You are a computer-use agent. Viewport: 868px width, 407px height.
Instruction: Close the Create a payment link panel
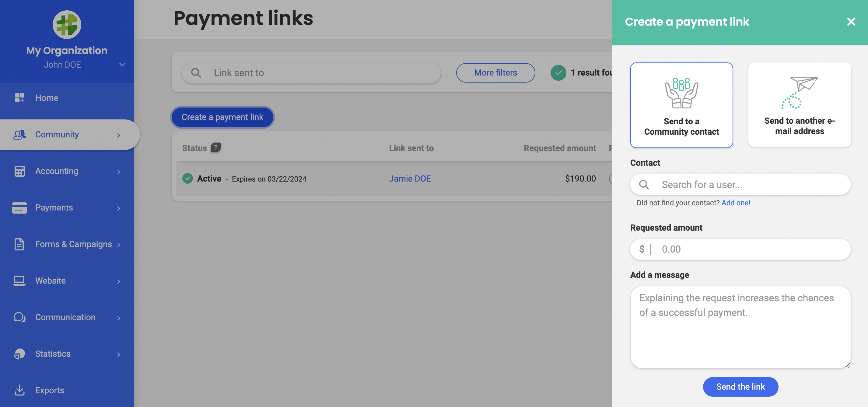coord(851,22)
